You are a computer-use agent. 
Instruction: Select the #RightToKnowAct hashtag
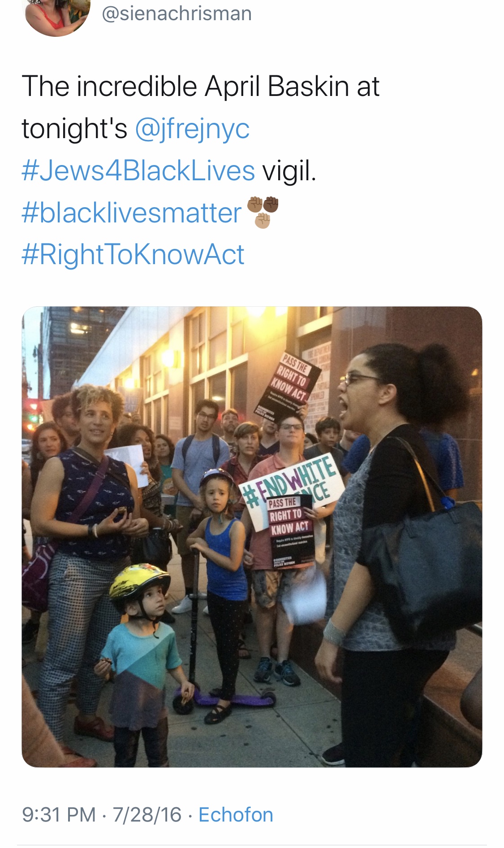tap(133, 254)
